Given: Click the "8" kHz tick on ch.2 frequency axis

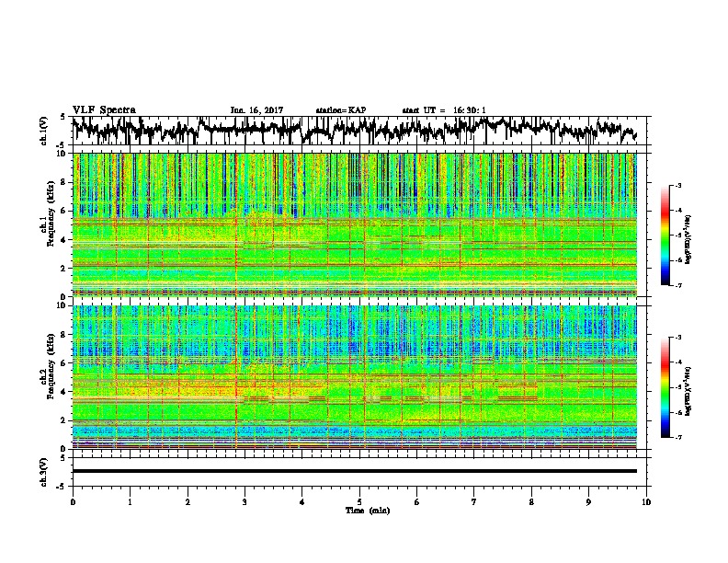Looking at the screenshot, I should coord(64,335).
